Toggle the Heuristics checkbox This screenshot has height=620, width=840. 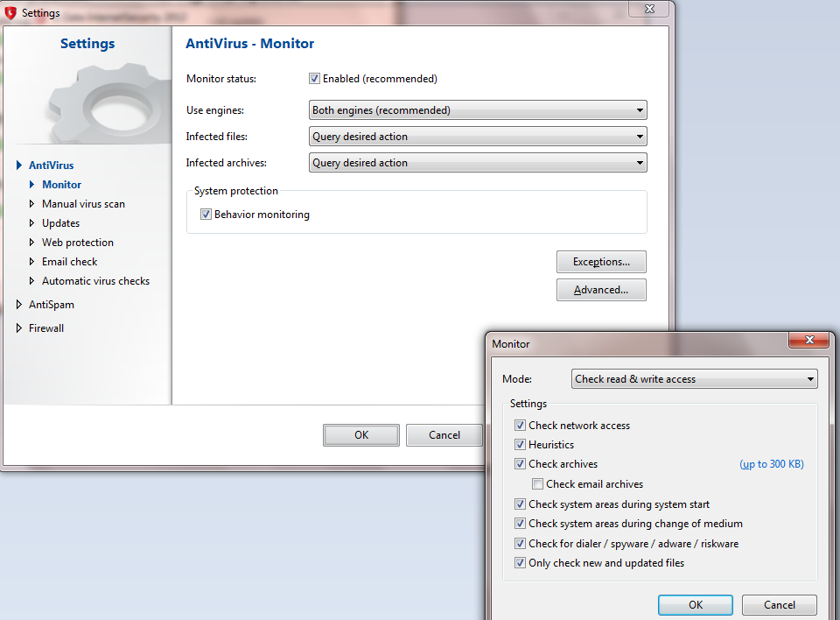(x=520, y=445)
